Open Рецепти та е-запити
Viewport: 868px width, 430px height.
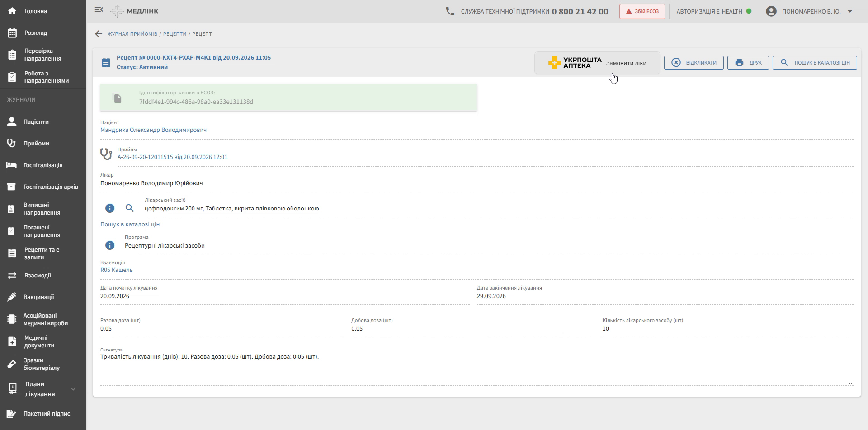[43, 253]
